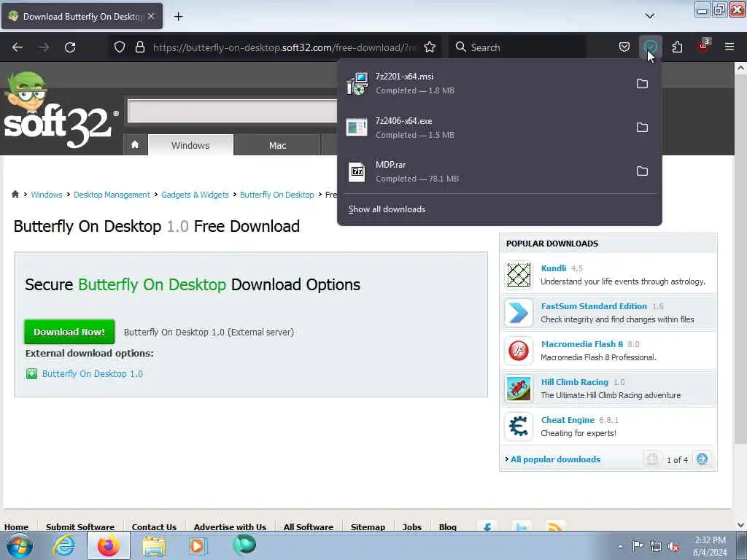
Task: Click the browser Back arrow
Action: [18, 47]
